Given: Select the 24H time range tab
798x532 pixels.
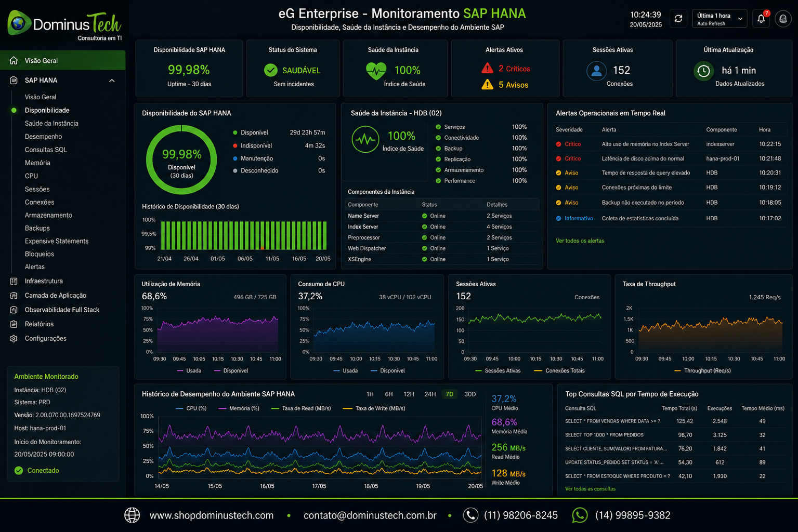Looking at the screenshot, I should 430,394.
